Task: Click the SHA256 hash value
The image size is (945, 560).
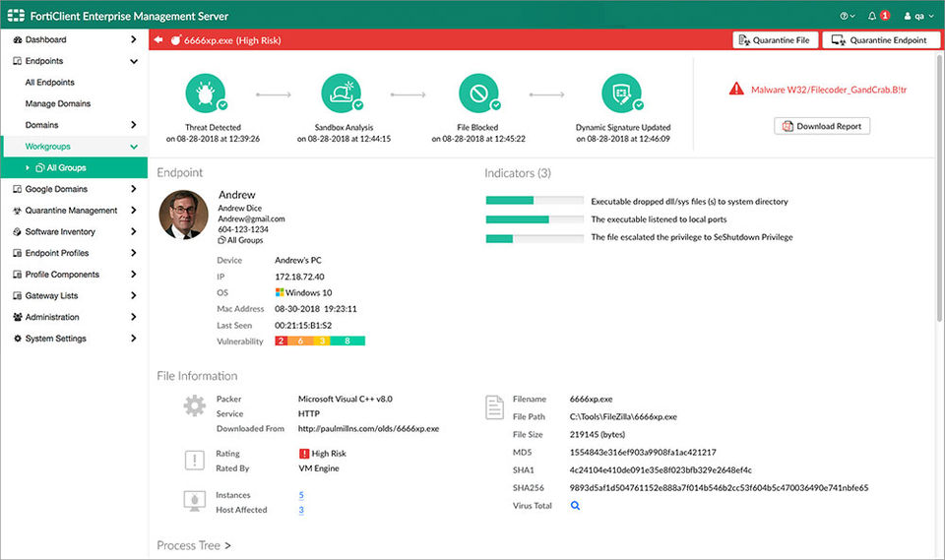Action: coord(719,488)
